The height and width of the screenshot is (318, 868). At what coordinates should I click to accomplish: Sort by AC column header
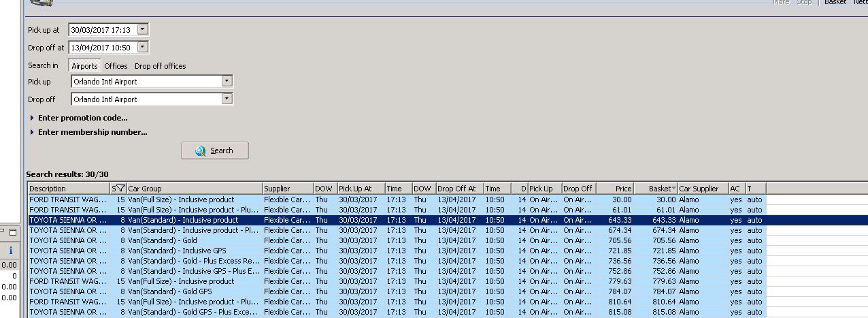click(736, 189)
